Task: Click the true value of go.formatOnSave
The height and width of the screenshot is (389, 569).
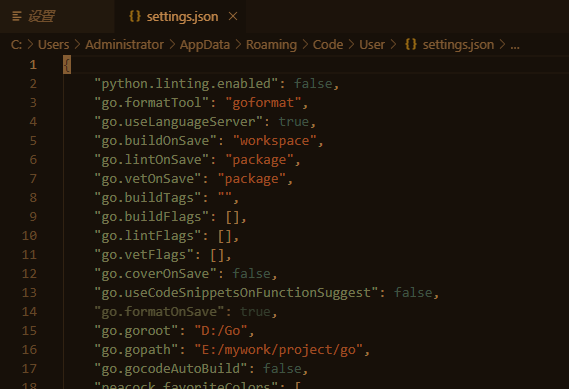Action: coord(255,312)
